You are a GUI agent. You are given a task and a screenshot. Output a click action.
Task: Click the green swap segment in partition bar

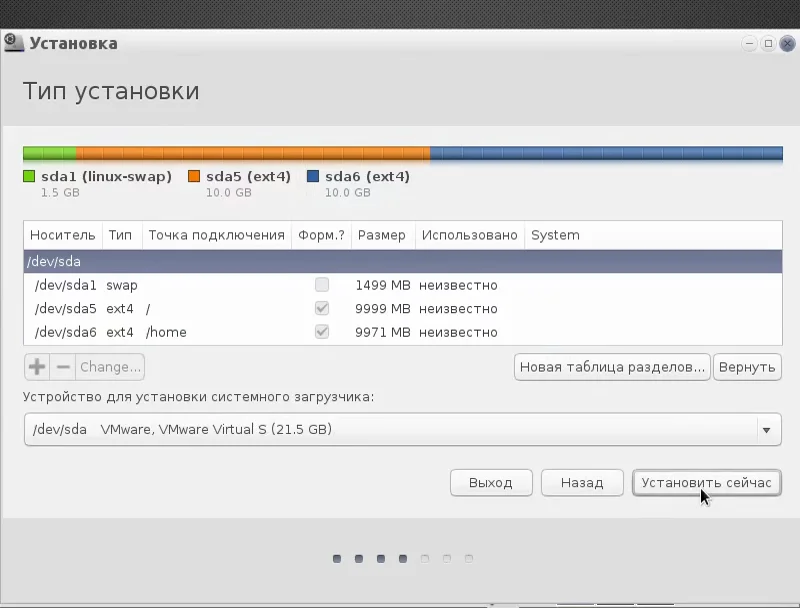pos(49,153)
